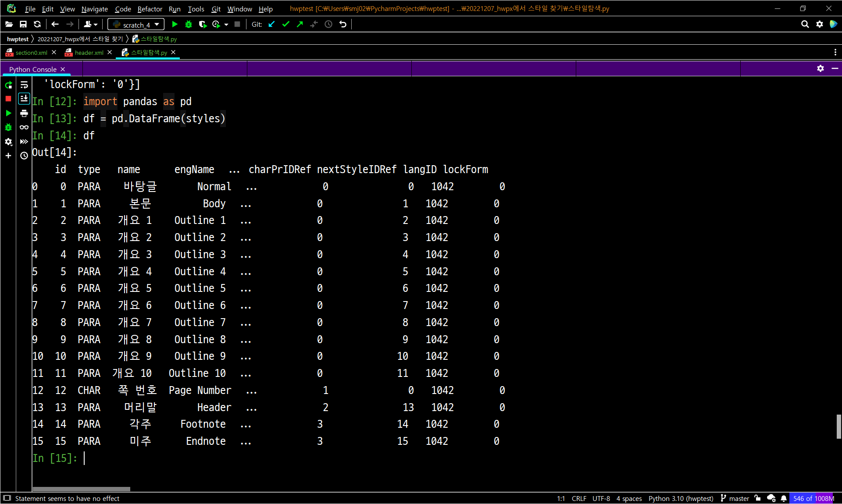This screenshot has width=842, height=504.
Task: Stop the console with red square
Action: click(x=8, y=99)
